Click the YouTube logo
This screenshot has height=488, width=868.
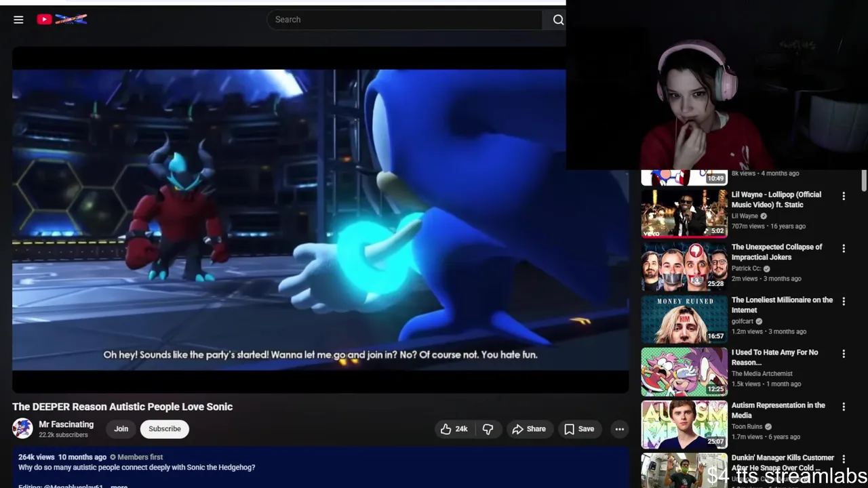click(x=62, y=20)
